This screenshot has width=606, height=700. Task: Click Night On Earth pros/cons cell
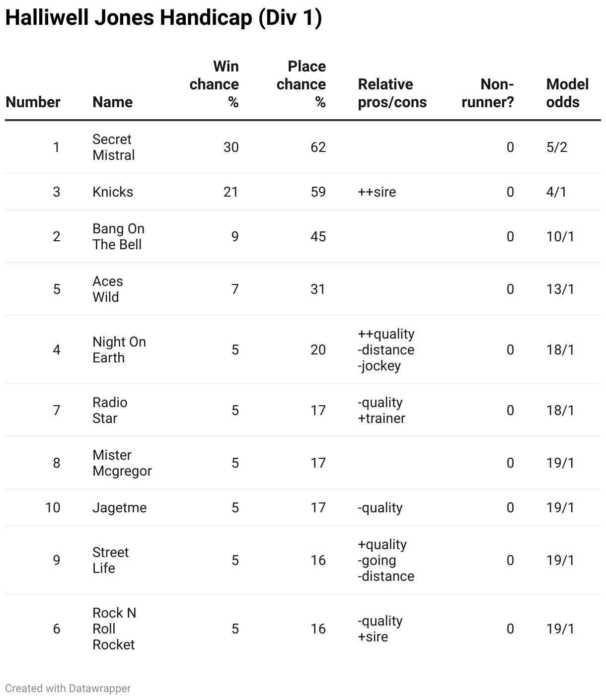386,350
